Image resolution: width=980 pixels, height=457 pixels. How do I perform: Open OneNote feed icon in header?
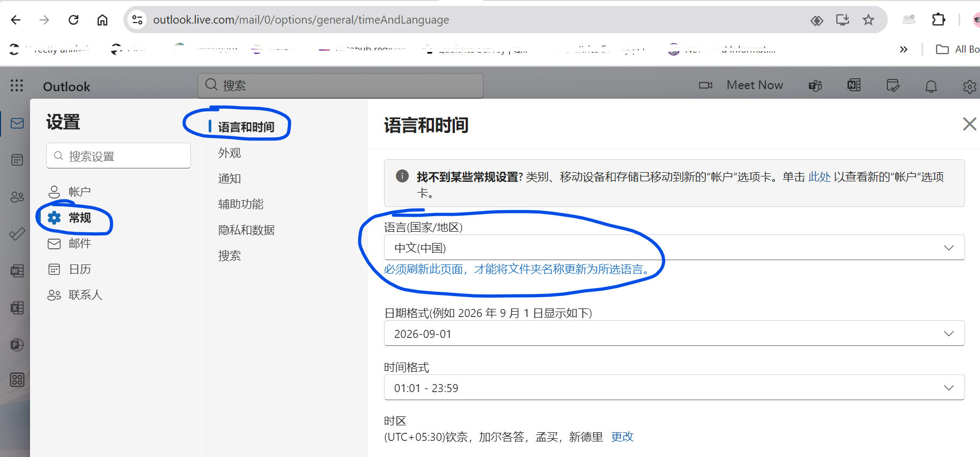tap(854, 85)
